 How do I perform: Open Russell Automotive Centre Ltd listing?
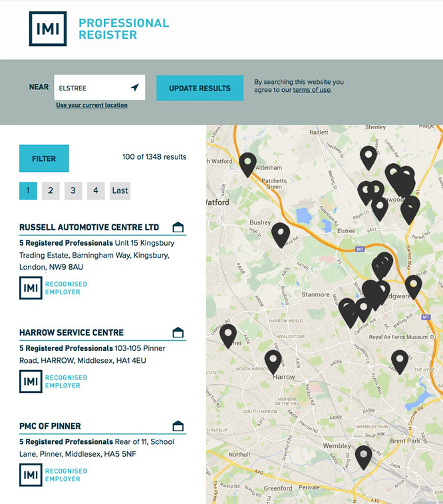(x=89, y=227)
